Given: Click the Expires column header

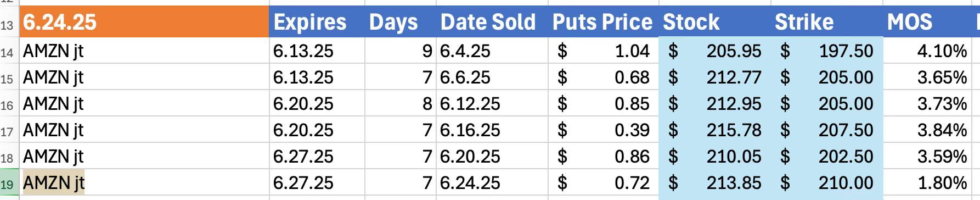Looking at the screenshot, I should pos(317,22).
